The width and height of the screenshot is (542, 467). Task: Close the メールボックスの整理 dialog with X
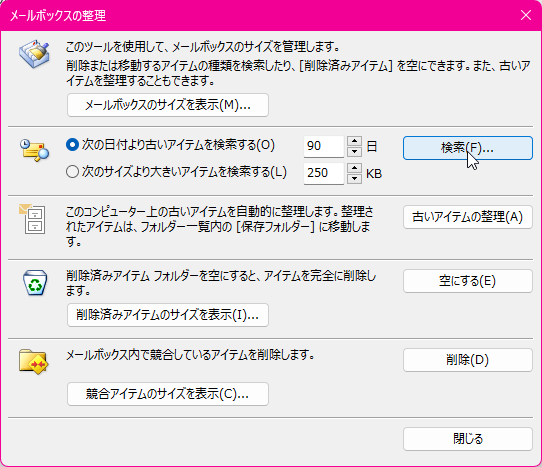(526, 15)
